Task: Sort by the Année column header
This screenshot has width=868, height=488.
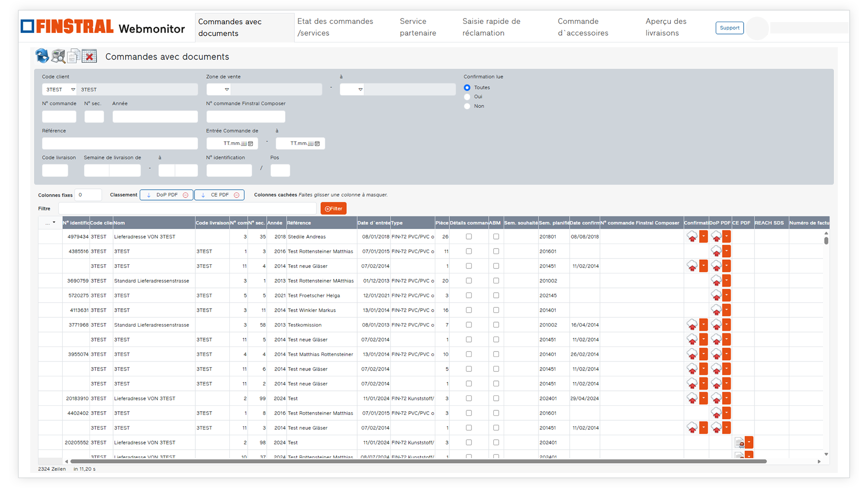Action: (x=276, y=223)
